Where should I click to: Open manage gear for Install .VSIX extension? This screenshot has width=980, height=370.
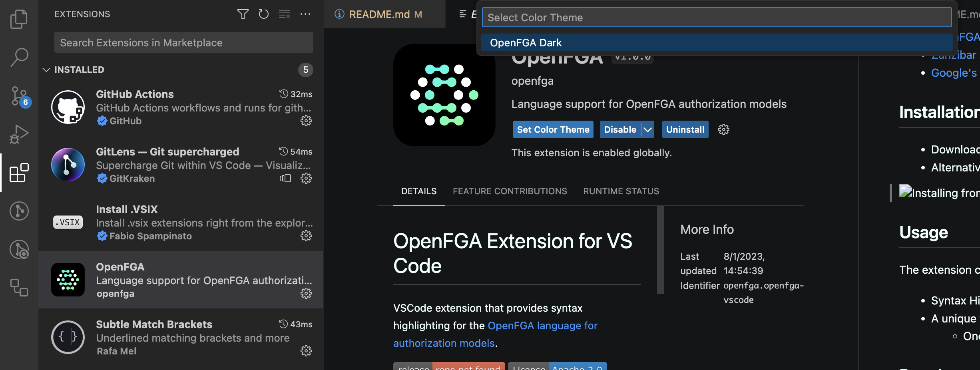[x=306, y=236]
